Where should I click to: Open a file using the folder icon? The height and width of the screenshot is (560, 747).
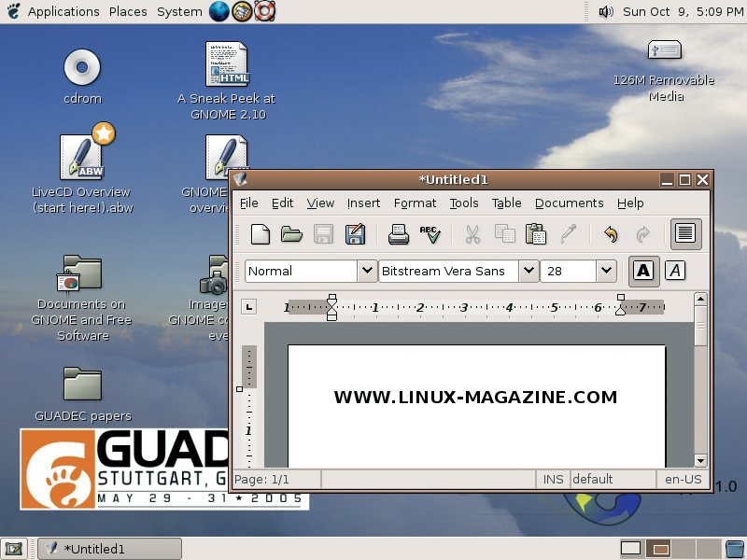291,234
